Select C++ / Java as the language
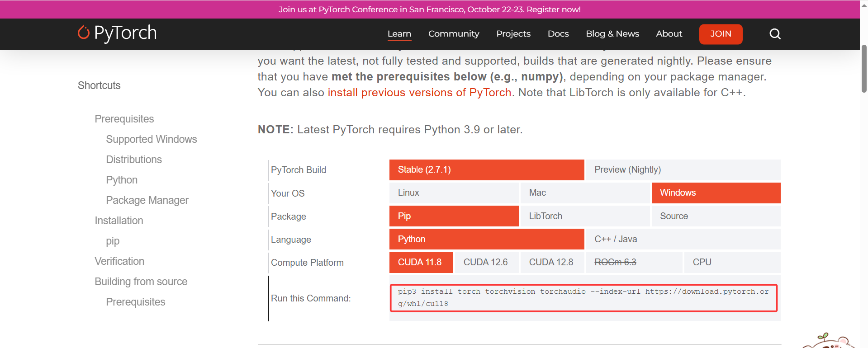This screenshot has height=348, width=868. 683,239
